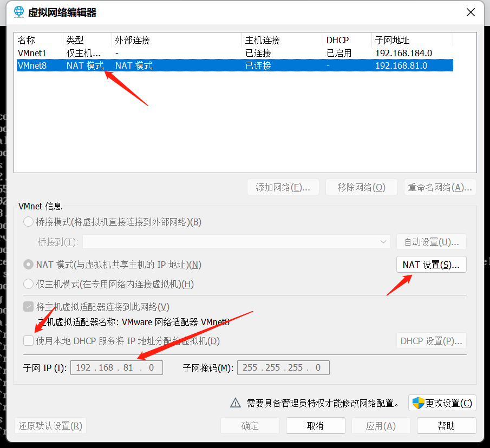Close the 虚拟网络编辑器 dialog
The image size is (490, 448).
[471, 12]
